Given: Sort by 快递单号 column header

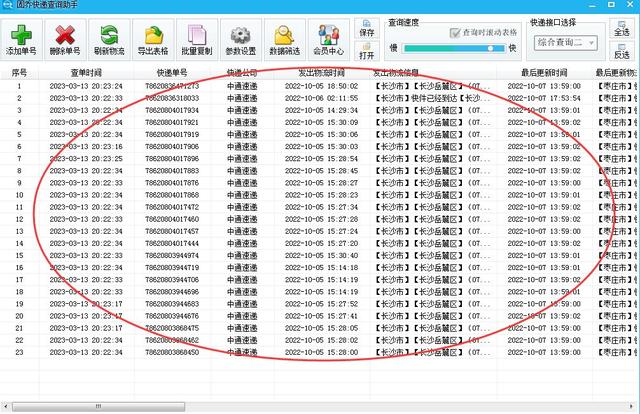Looking at the screenshot, I should [172, 73].
